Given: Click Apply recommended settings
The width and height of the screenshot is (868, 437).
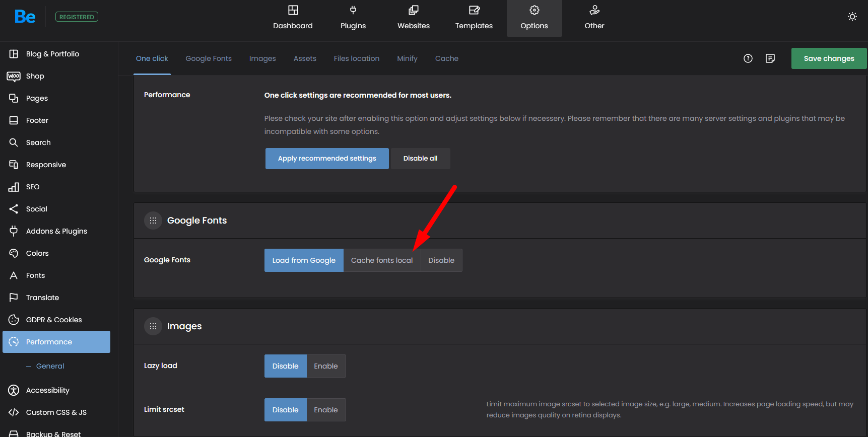Looking at the screenshot, I should point(327,159).
